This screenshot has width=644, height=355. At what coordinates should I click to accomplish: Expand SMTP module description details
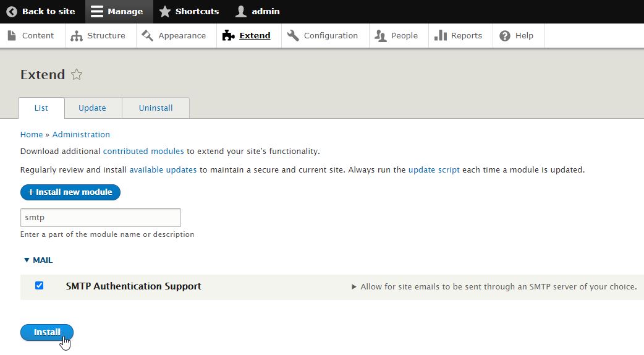[x=354, y=287]
